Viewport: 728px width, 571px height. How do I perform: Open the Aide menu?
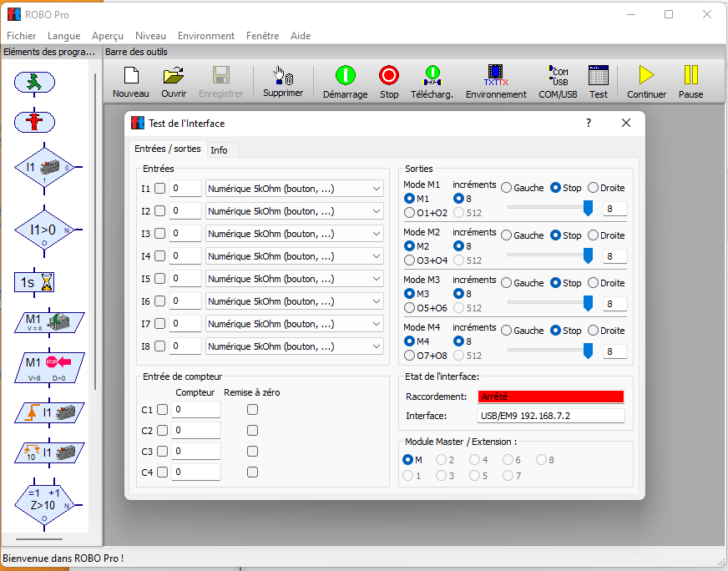[301, 36]
